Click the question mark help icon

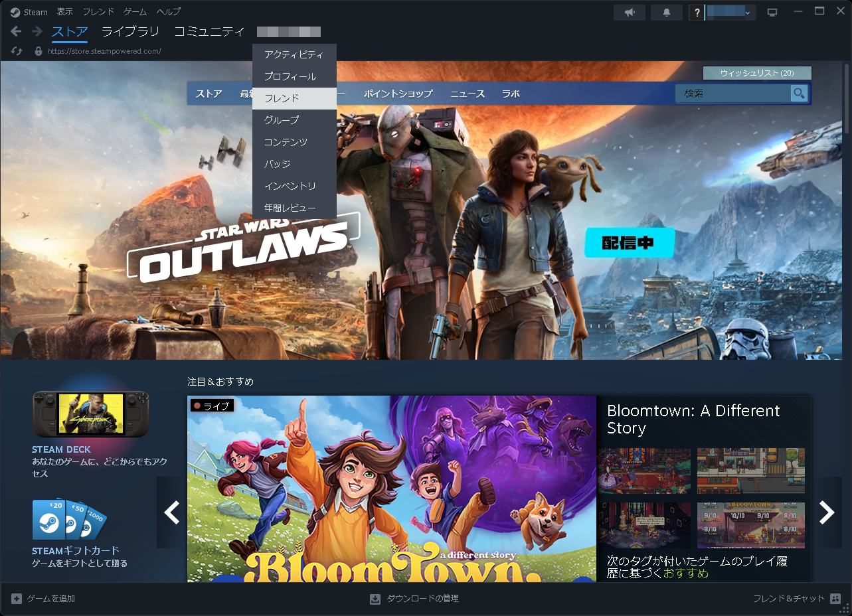697,13
